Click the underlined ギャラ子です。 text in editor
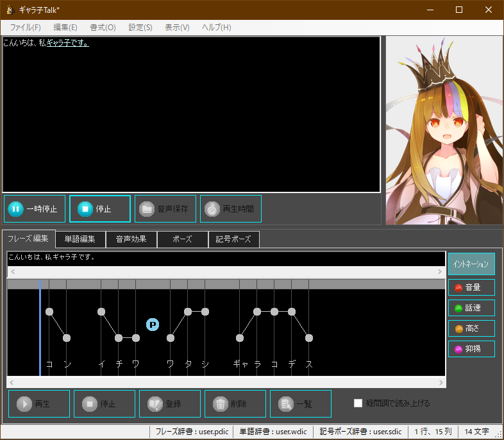Image resolution: width=504 pixels, height=440 pixels. pyautogui.click(x=68, y=43)
